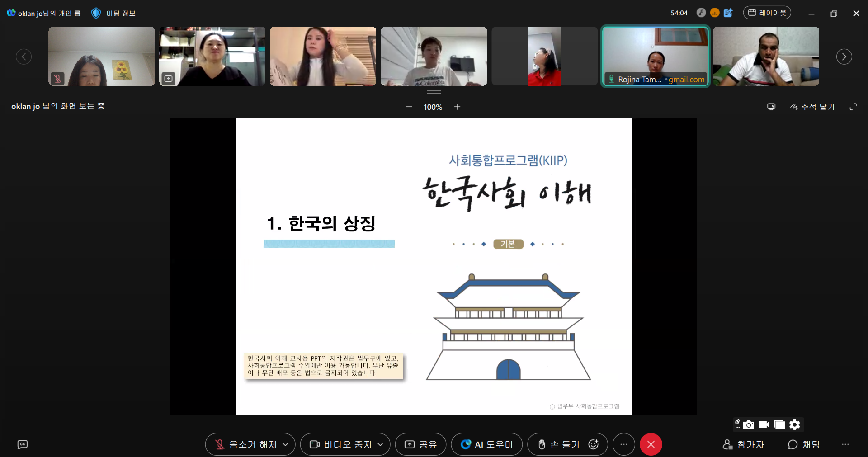The width and height of the screenshot is (868, 457).
Task: Open emoji reactions smiley icon
Action: pos(594,444)
